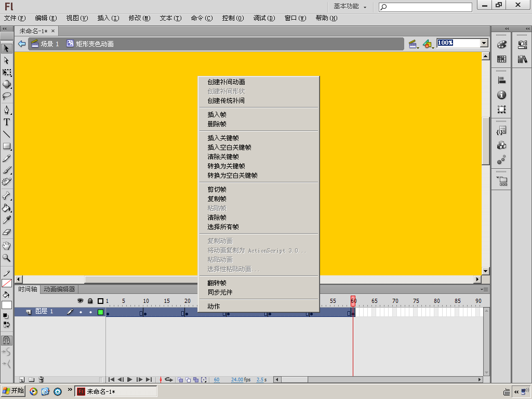Open the timeline panel options menu
532x399 pixels.
[484, 289]
